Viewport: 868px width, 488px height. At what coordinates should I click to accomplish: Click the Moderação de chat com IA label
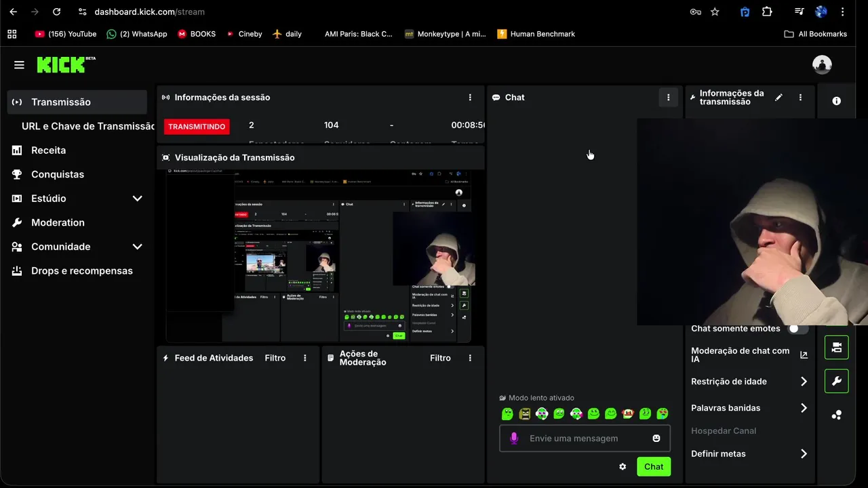pos(740,355)
